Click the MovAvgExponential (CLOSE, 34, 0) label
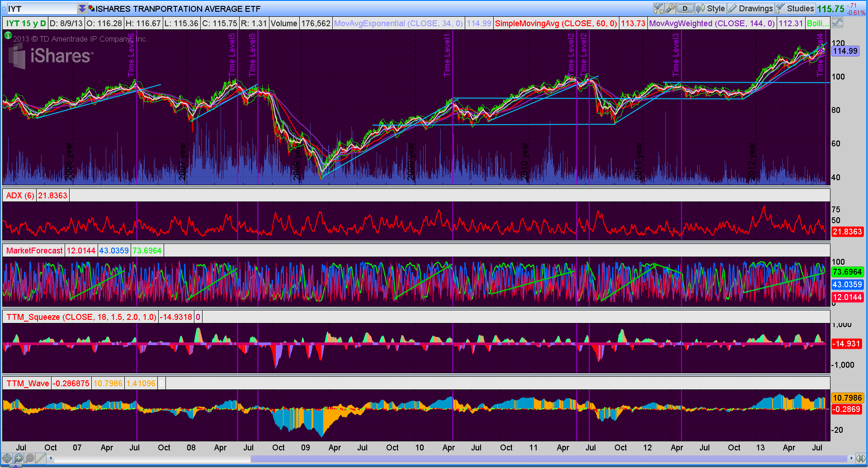This screenshot has width=868, height=468. 398,23
